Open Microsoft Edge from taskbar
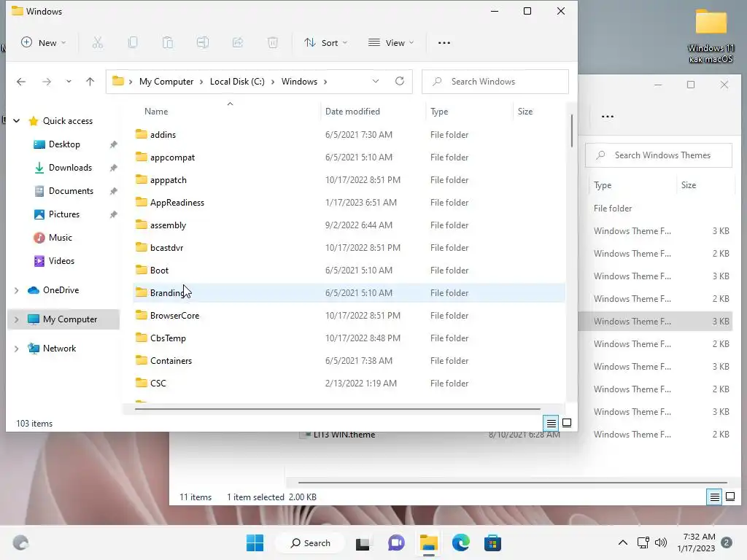Viewport: 747px width, 560px height. (x=461, y=542)
